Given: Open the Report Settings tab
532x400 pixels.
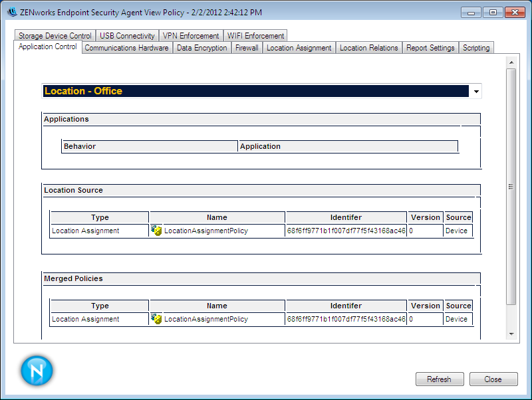Looking at the screenshot, I should [430, 48].
